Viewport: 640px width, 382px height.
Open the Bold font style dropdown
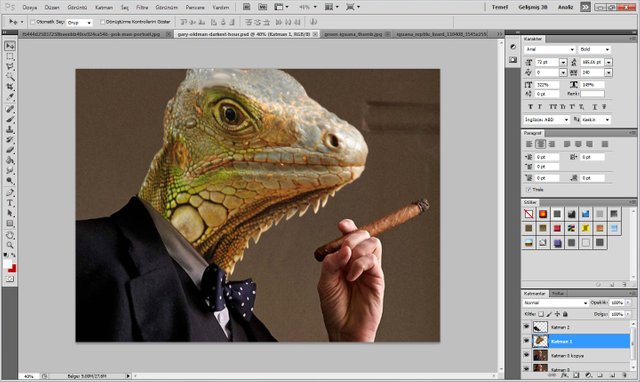click(x=594, y=49)
